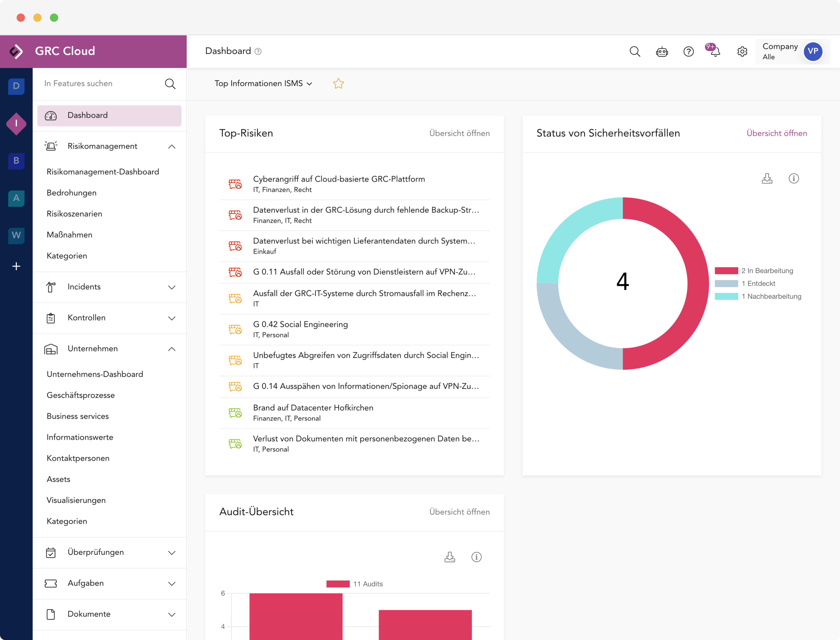840x640 pixels.
Task: Expand the Incidents menu section
Action: click(172, 287)
